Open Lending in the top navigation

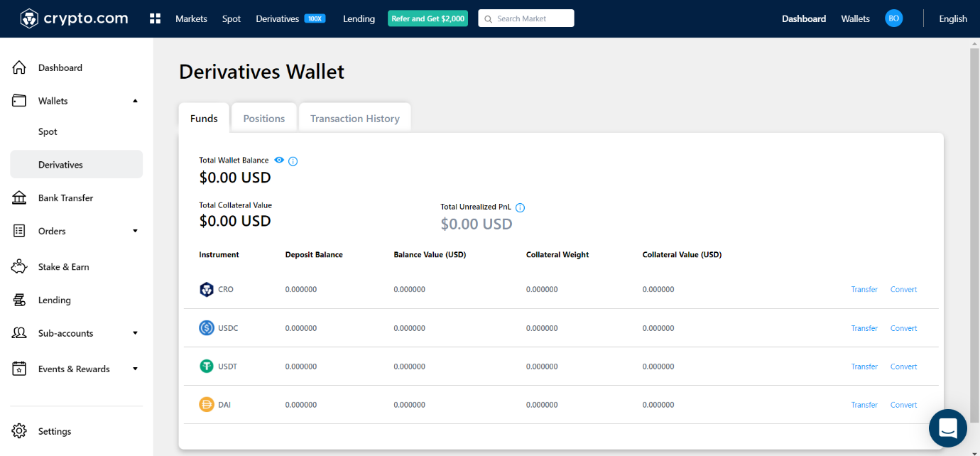tap(359, 18)
